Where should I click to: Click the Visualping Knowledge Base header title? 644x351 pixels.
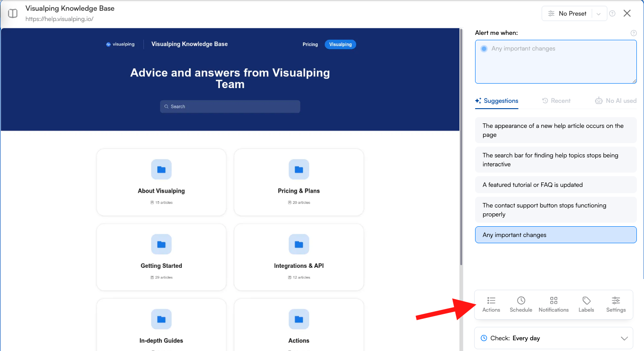pos(189,44)
